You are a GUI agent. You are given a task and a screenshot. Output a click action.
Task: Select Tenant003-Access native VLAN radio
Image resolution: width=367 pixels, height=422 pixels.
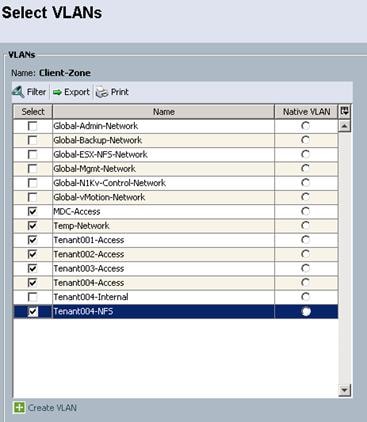click(x=306, y=268)
